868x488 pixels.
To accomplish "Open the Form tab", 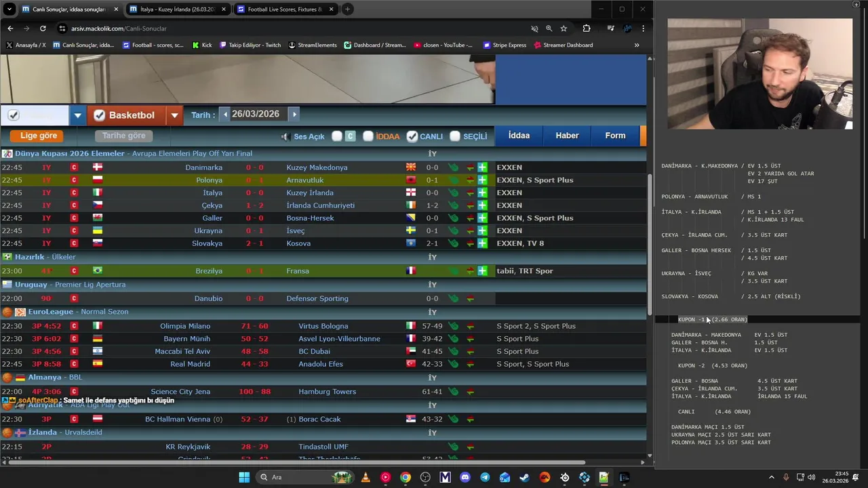I will (615, 136).
